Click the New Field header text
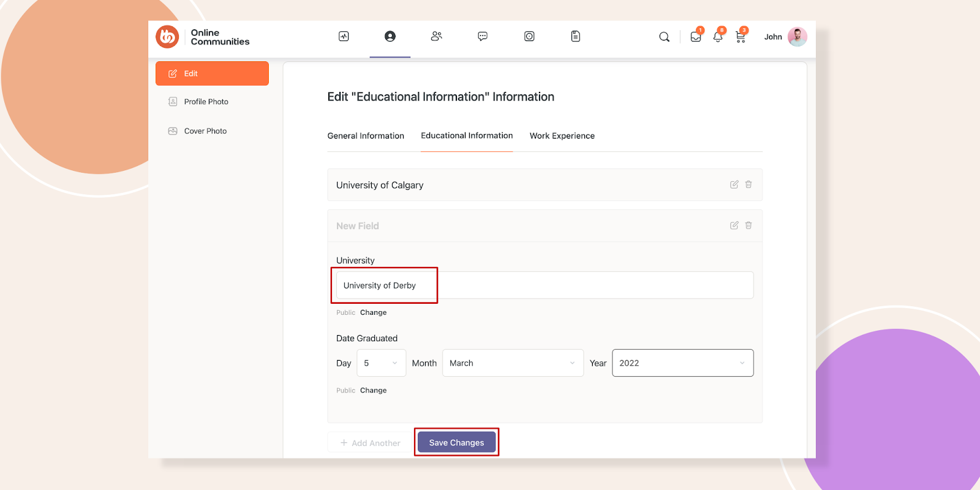980x490 pixels. tap(358, 226)
